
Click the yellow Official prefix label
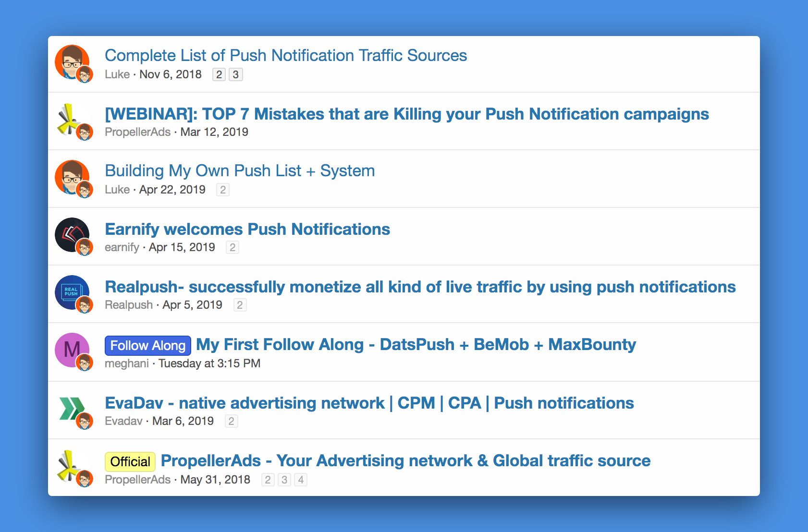point(130,461)
